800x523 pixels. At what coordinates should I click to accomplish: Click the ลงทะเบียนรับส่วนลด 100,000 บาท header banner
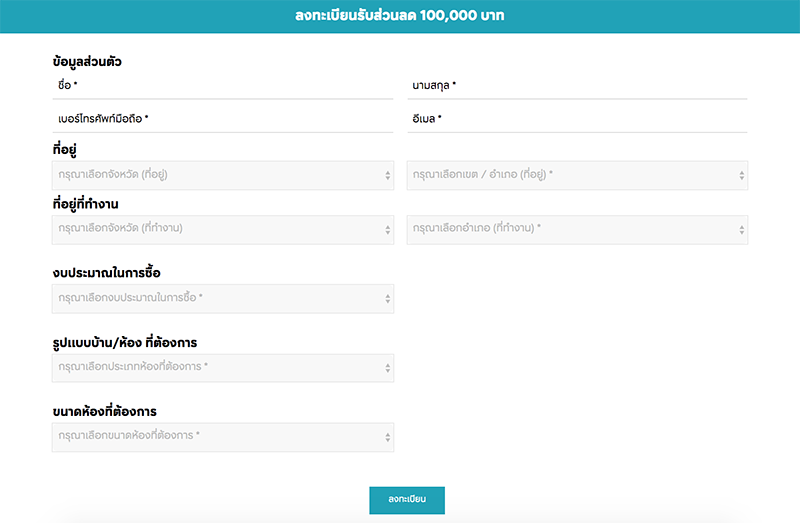[x=400, y=16]
